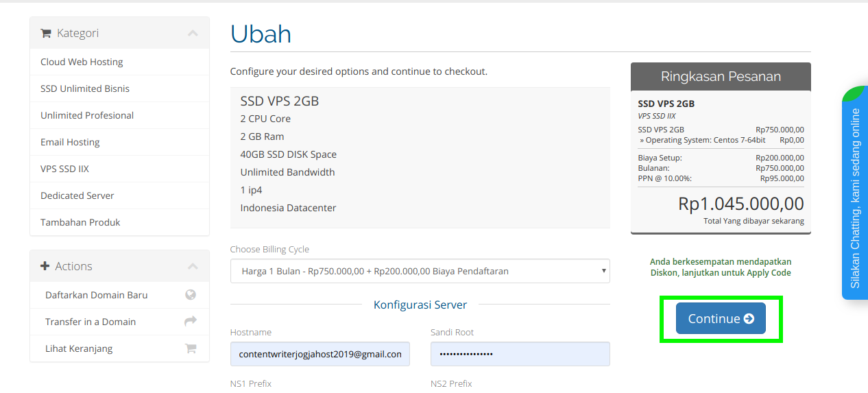The height and width of the screenshot is (393, 868).
Task: Select SSD Unlimited Bisnis category
Action: 85,88
